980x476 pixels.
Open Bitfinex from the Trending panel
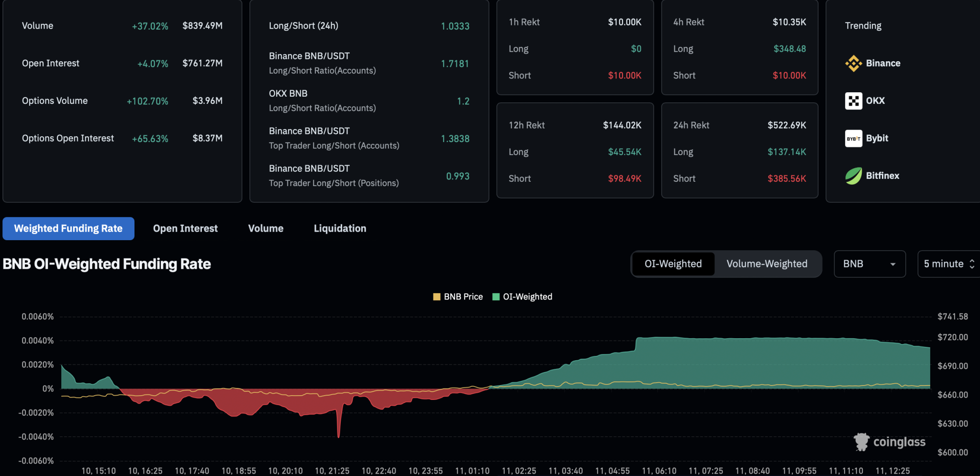tap(854, 176)
